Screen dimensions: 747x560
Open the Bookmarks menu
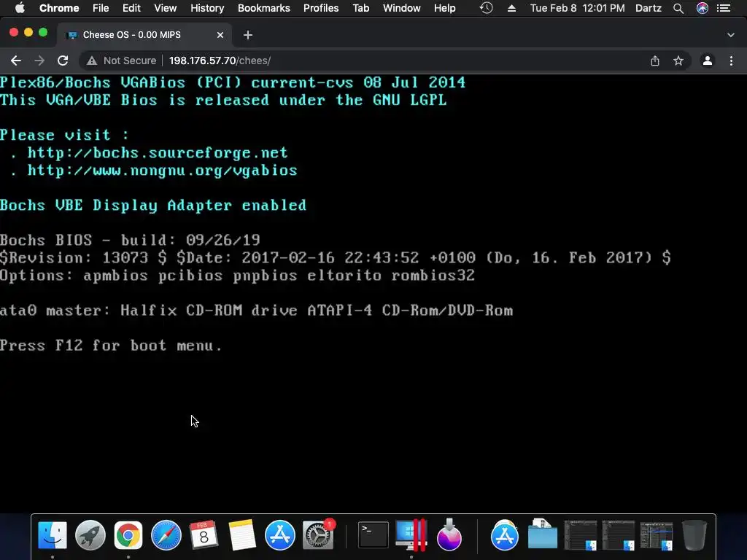tap(264, 8)
